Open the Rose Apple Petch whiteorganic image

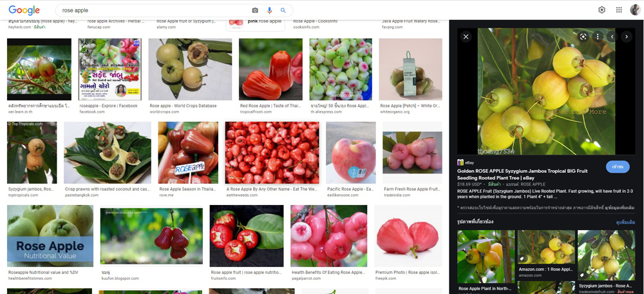coord(410,70)
